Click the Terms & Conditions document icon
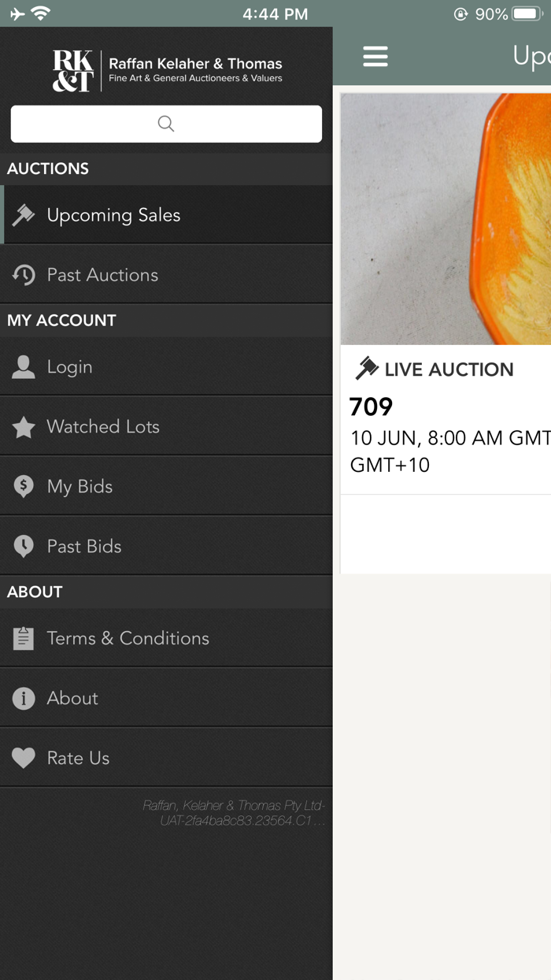This screenshot has height=980, width=551. pos(24,638)
